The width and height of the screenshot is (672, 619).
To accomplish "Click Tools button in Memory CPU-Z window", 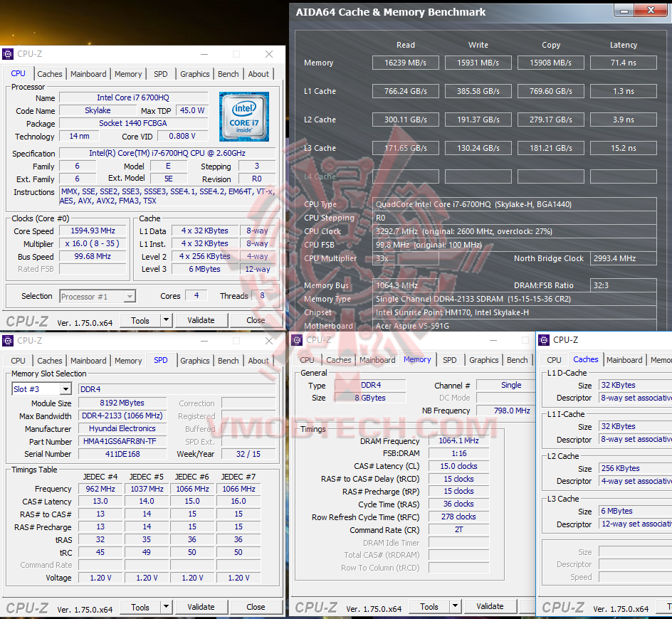I will pyautogui.click(x=429, y=606).
